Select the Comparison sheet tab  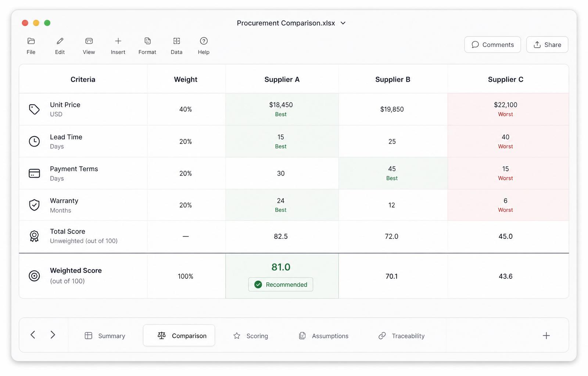pos(179,335)
